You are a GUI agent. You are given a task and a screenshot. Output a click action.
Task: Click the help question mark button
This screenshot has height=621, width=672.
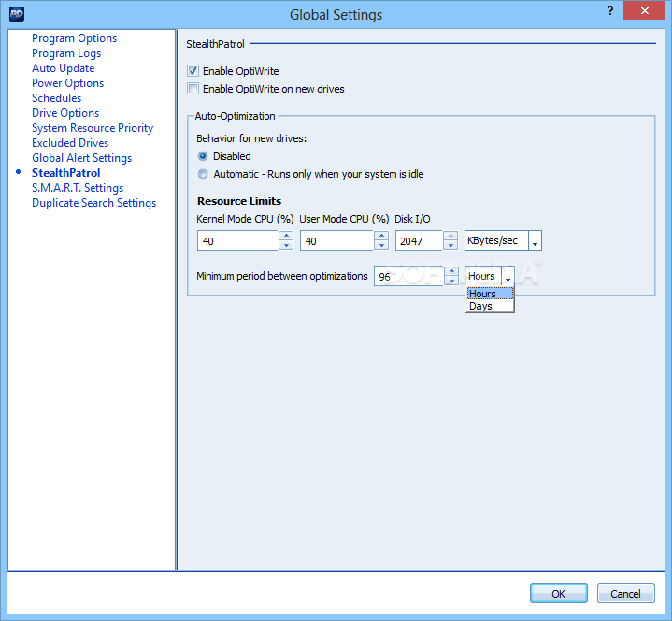tap(610, 10)
